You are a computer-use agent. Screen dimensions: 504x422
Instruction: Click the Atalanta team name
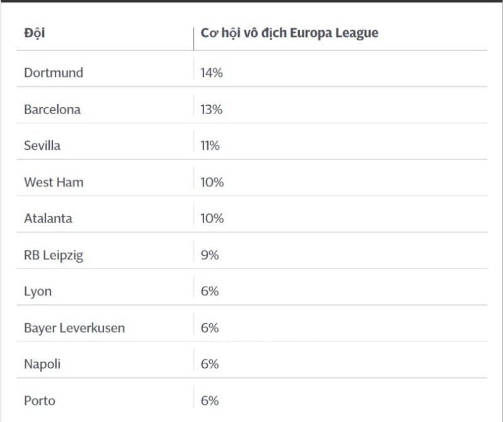point(48,219)
